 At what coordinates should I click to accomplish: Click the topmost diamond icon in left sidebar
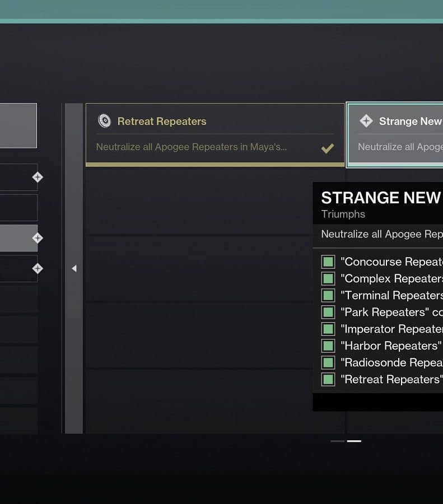point(38,177)
